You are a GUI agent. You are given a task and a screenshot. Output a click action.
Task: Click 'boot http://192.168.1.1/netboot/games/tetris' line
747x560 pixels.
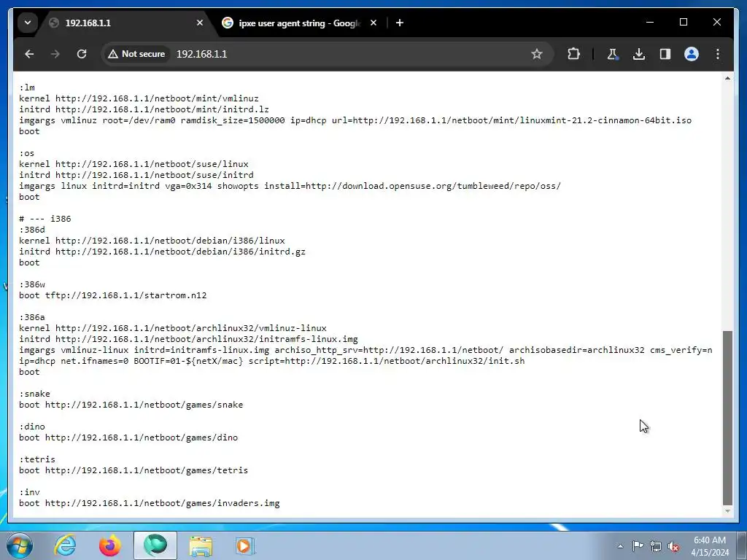point(133,471)
